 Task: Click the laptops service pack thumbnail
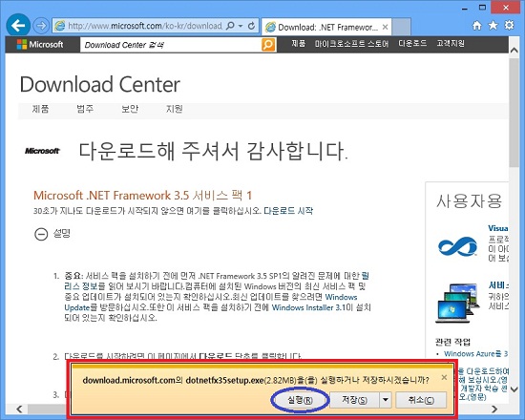point(457,303)
